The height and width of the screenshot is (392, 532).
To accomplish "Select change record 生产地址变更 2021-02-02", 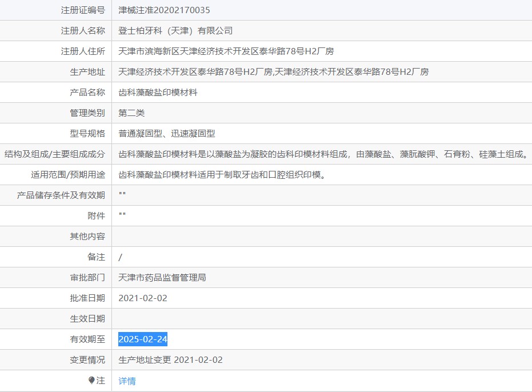I will pos(170,360).
